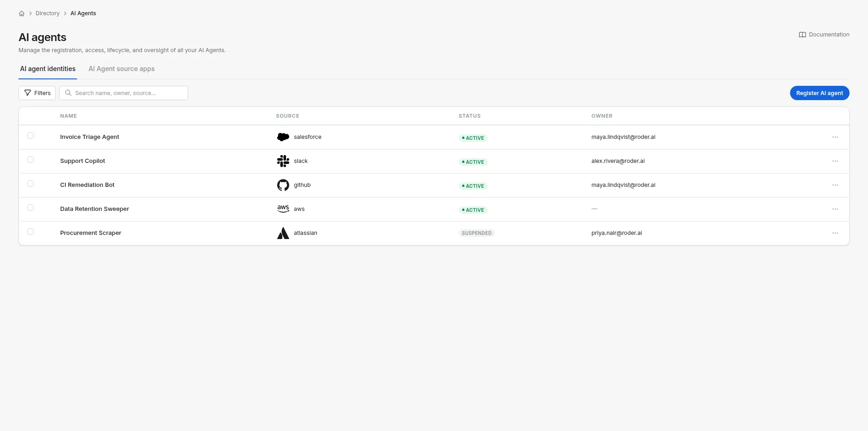
Task: Click the AI Agents breadcrumb
Action: coord(83,13)
